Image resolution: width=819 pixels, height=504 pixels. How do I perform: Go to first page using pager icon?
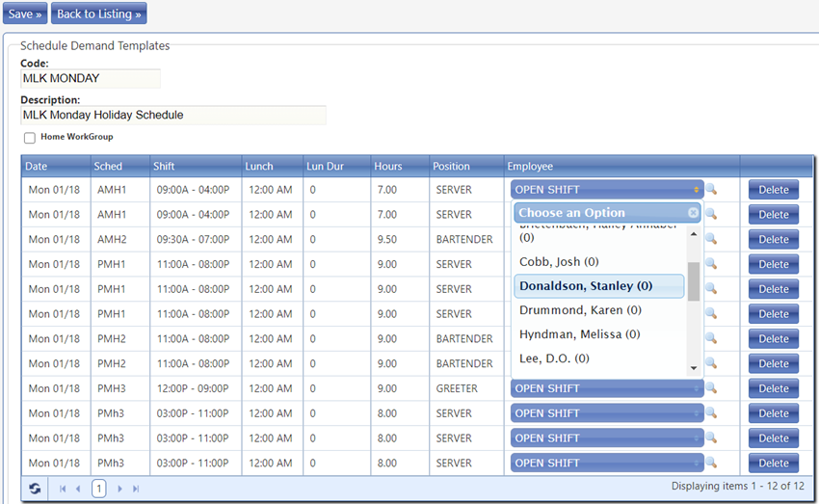64,489
